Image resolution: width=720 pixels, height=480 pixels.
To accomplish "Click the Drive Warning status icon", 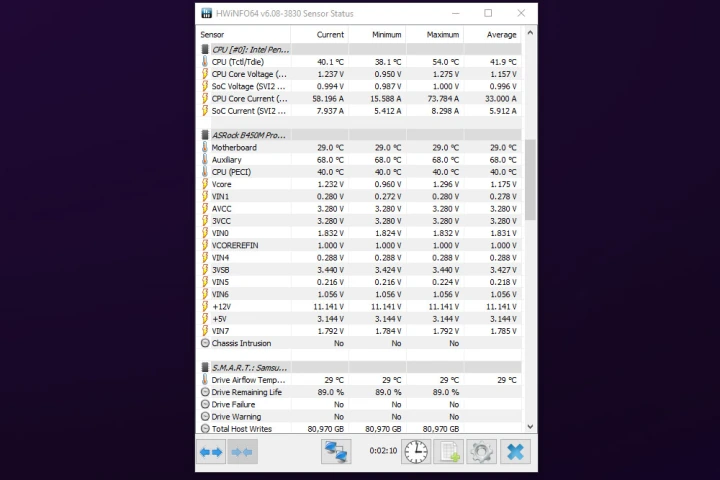I will click(205, 417).
